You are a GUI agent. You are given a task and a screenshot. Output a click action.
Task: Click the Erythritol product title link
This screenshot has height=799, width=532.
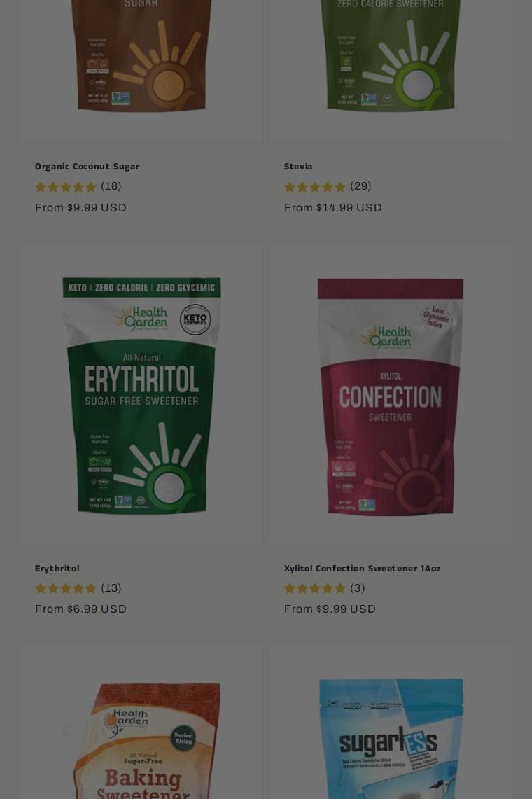(57, 568)
